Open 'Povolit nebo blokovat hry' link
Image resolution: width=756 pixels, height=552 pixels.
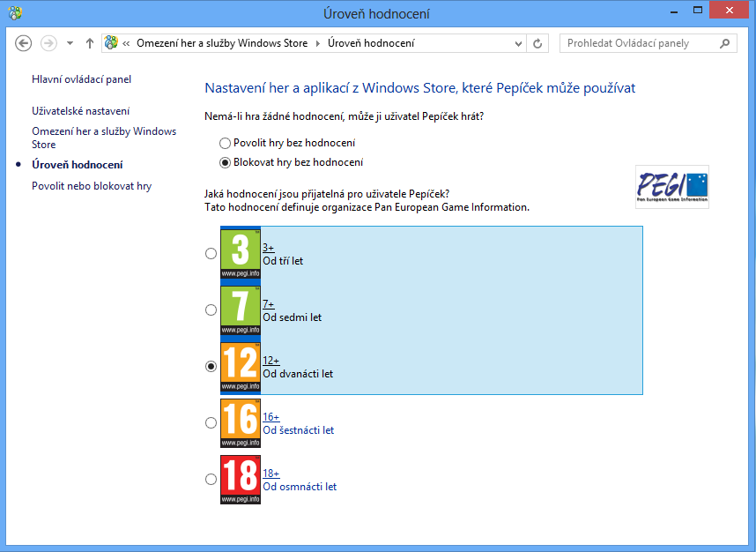tap(92, 186)
